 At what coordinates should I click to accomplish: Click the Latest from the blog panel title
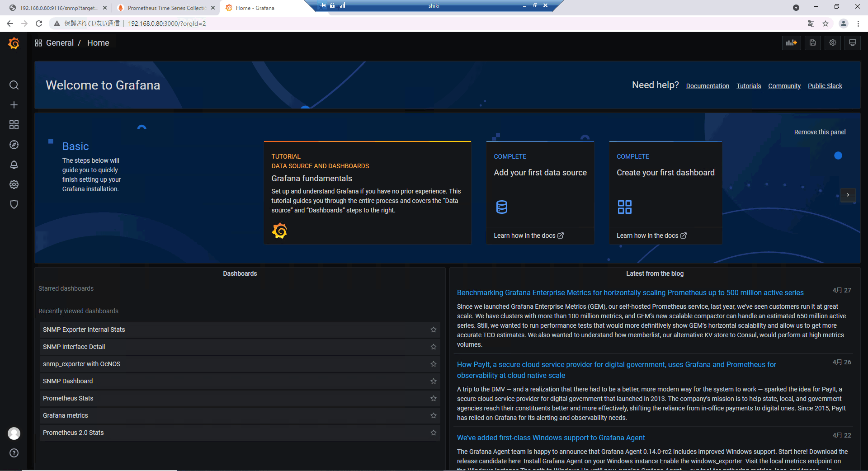coord(655,273)
